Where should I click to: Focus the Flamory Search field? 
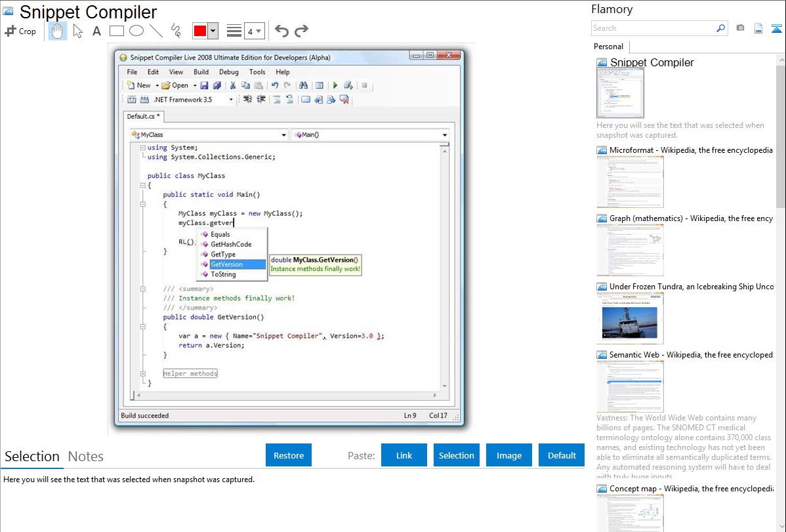point(653,28)
